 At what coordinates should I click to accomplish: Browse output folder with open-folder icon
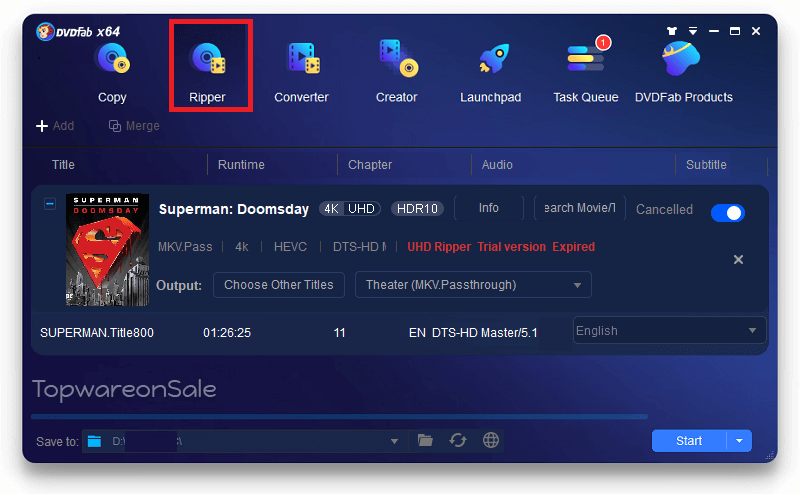click(425, 440)
